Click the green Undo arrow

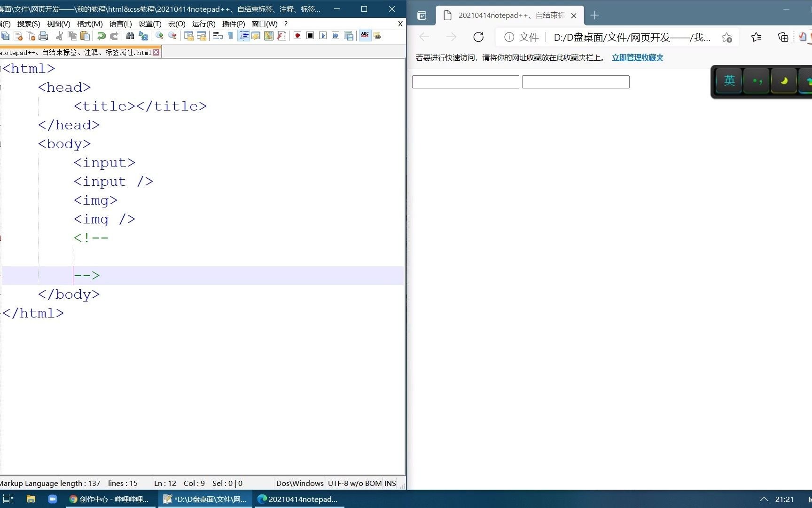click(101, 36)
